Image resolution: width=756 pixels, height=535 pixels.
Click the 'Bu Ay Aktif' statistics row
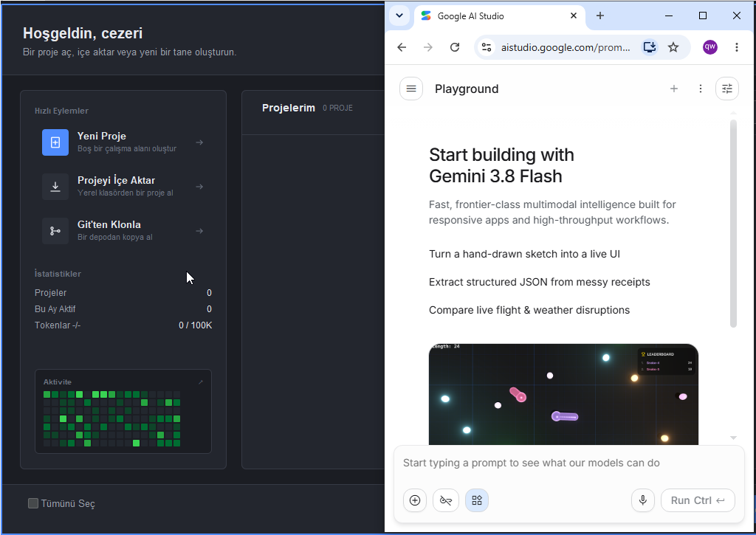pos(123,309)
